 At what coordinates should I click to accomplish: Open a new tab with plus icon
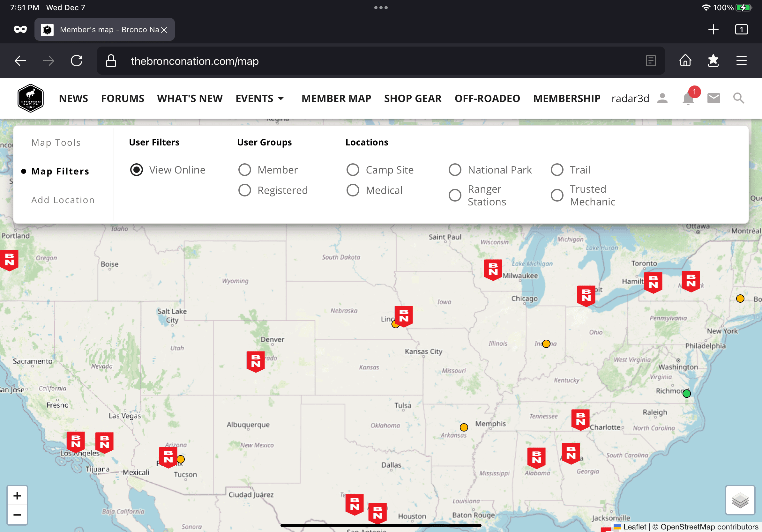point(713,30)
